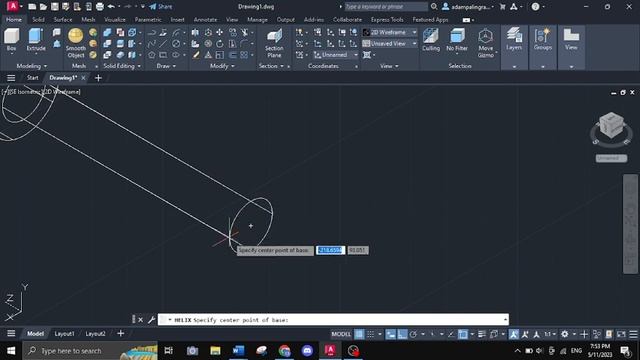This screenshot has width=640, height=360.
Task: Expand the command line history arrow
Action: (505, 320)
